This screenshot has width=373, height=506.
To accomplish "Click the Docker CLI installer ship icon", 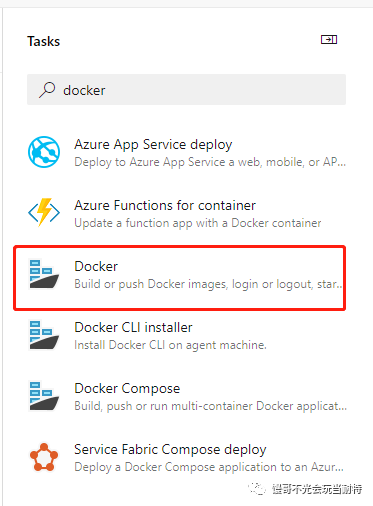I will point(44,335).
